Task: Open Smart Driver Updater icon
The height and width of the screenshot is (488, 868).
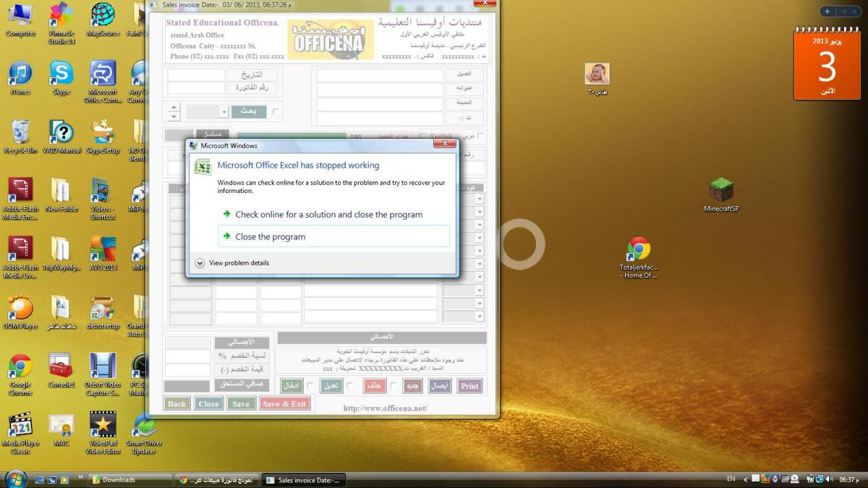Action: pyautogui.click(x=143, y=433)
